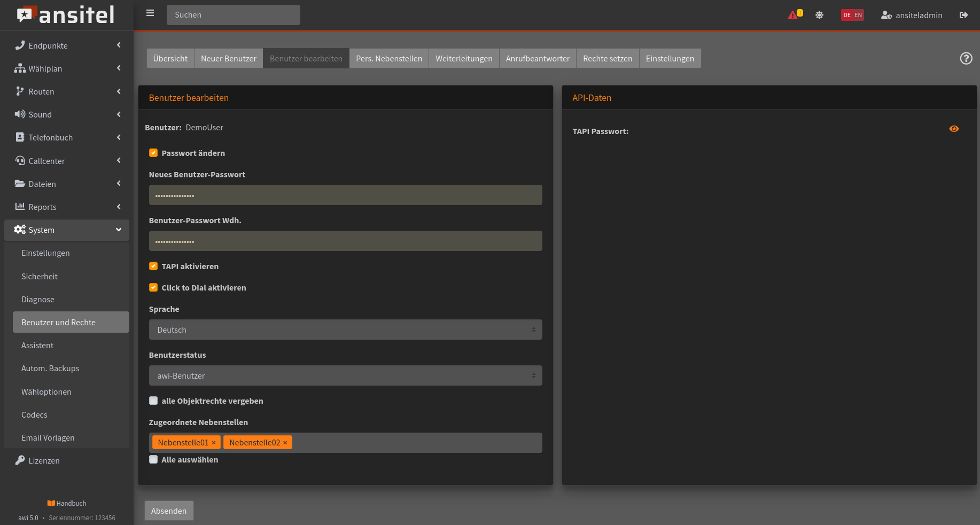Open the Rechte setzen tab
This screenshot has height=525, width=980.
[x=608, y=59]
